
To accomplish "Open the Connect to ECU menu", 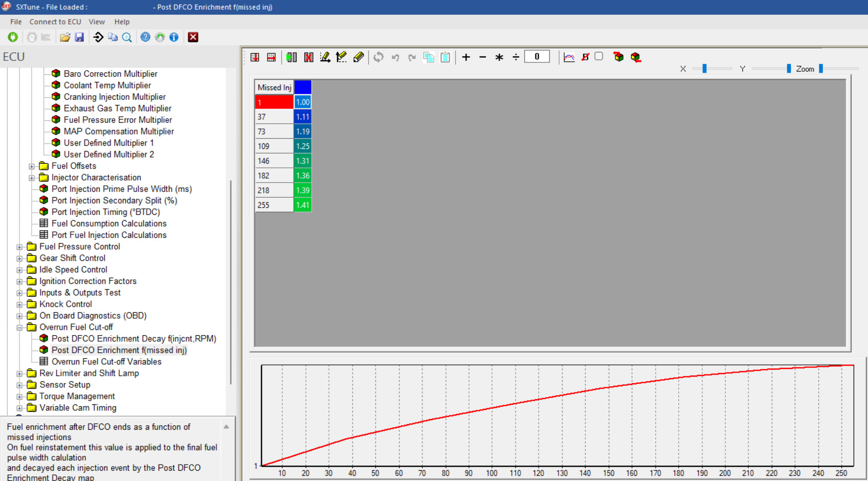I will (55, 21).
